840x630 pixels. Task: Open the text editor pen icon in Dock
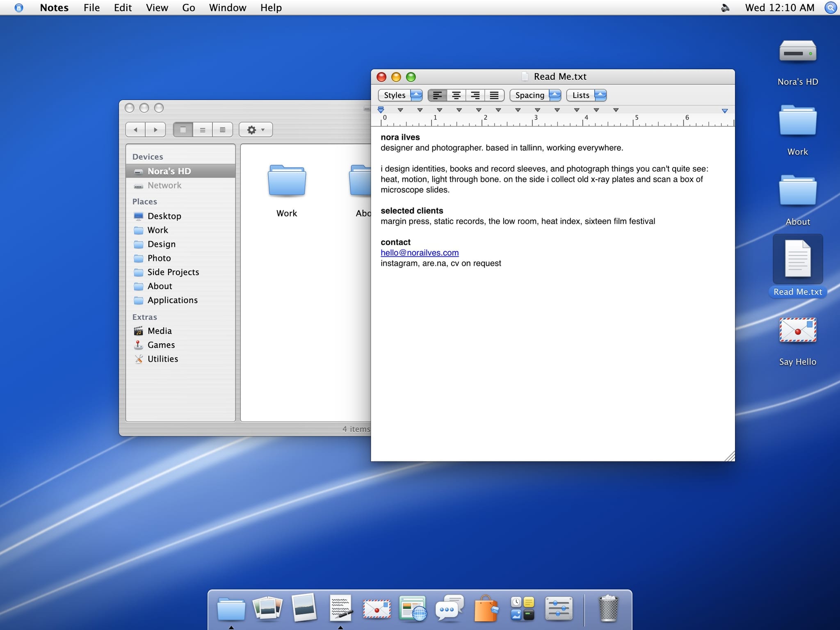340,607
